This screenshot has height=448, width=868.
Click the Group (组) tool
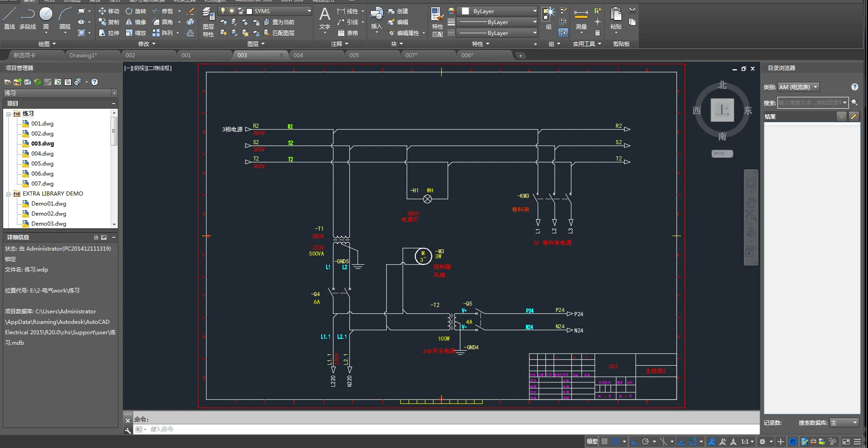[549, 18]
